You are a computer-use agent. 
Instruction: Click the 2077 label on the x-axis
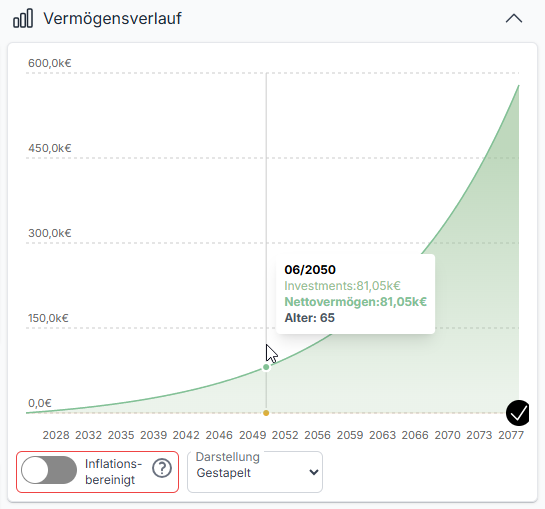tap(511, 435)
